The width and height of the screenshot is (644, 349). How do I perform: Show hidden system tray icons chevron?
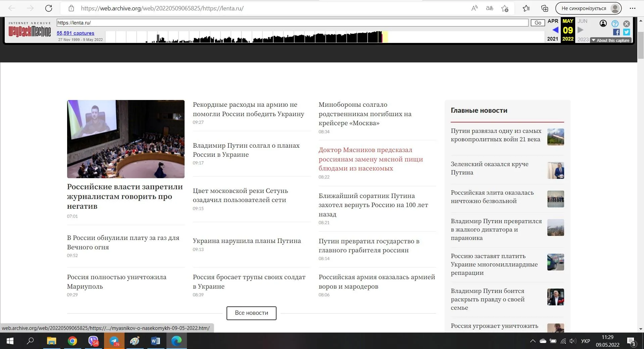(533, 341)
